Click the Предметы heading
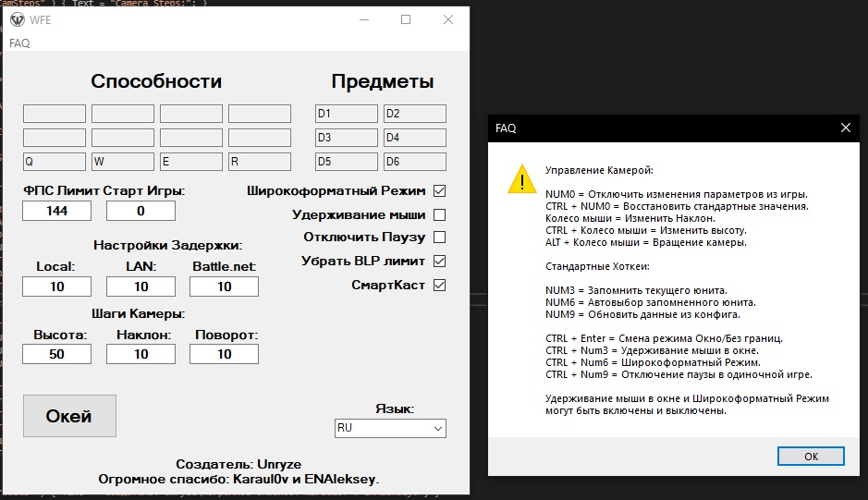The height and width of the screenshot is (500, 868). (x=383, y=82)
